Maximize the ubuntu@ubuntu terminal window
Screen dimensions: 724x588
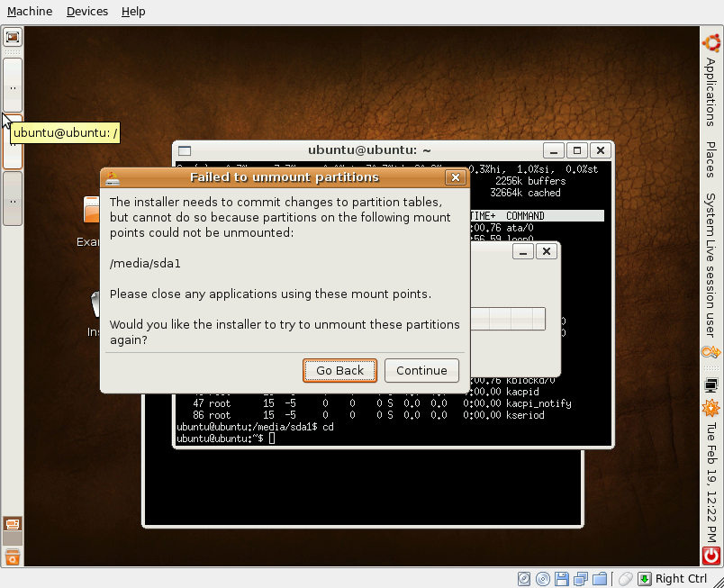point(576,150)
